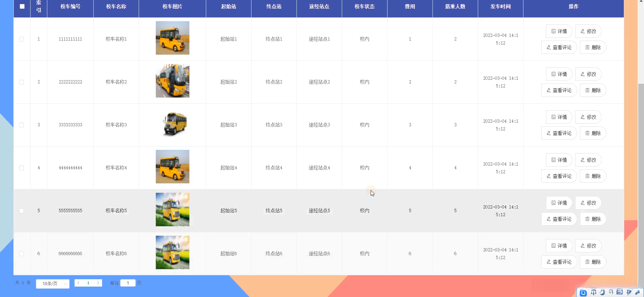View 查看评论 for 校车名称4
The height and width of the screenshot is (297, 644).
(x=559, y=176)
